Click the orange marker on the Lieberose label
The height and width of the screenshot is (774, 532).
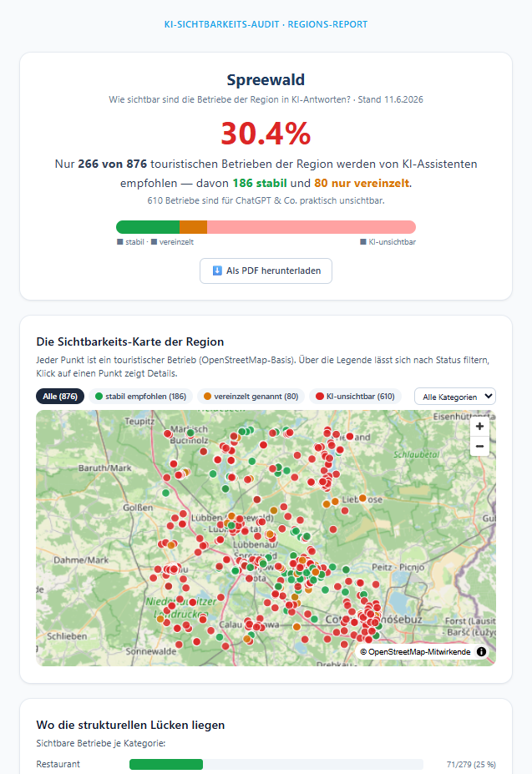(x=362, y=498)
